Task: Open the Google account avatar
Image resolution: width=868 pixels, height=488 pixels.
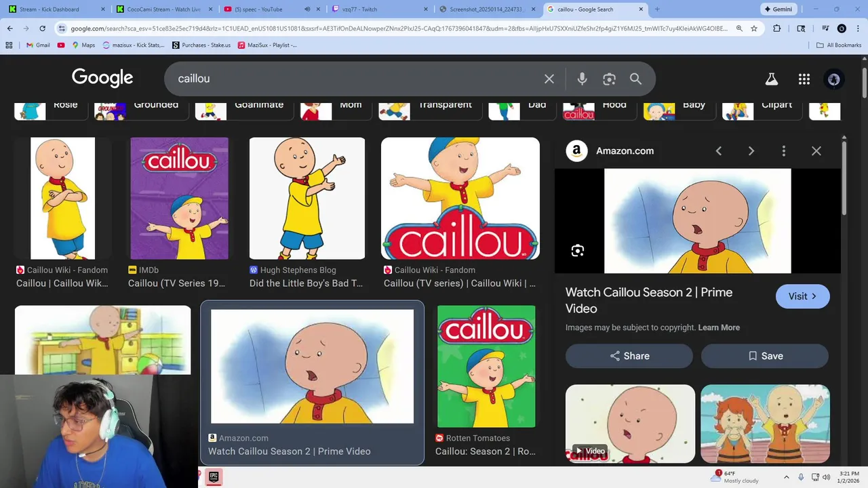Action: click(834, 79)
